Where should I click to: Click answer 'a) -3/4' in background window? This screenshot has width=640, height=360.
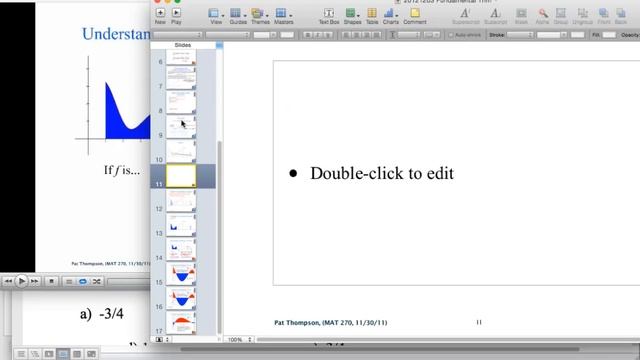point(102,314)
